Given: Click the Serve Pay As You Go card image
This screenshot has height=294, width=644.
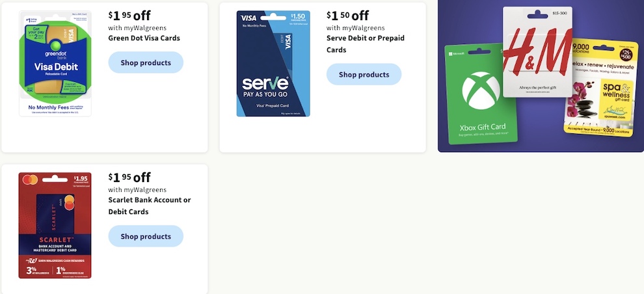Looking at the screenshot, I should coord(273,64).
